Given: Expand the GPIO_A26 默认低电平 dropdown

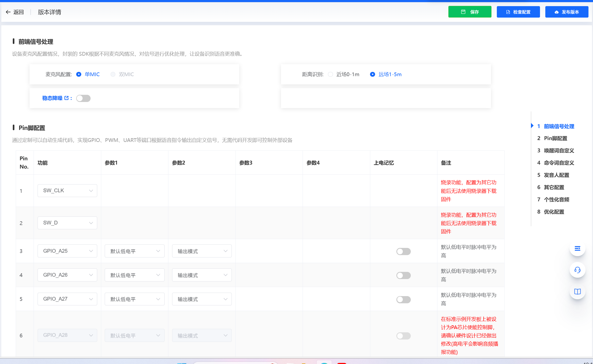Looking at the screenshot, I should click(x=135, y=275).
